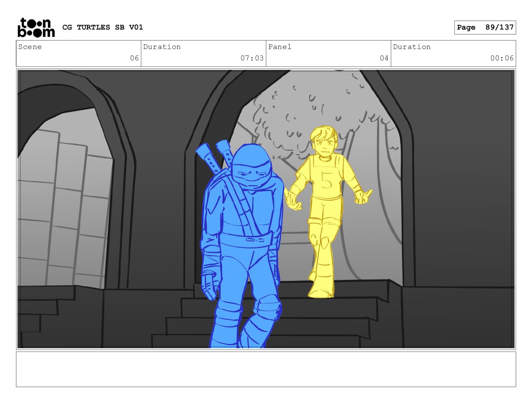Click the 'Panel' label

coord(280,47)
